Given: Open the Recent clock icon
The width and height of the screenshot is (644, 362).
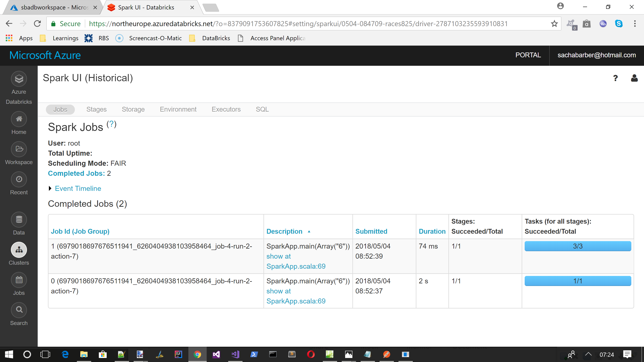Looking at the screenshot, I should [x=19, y=179].
